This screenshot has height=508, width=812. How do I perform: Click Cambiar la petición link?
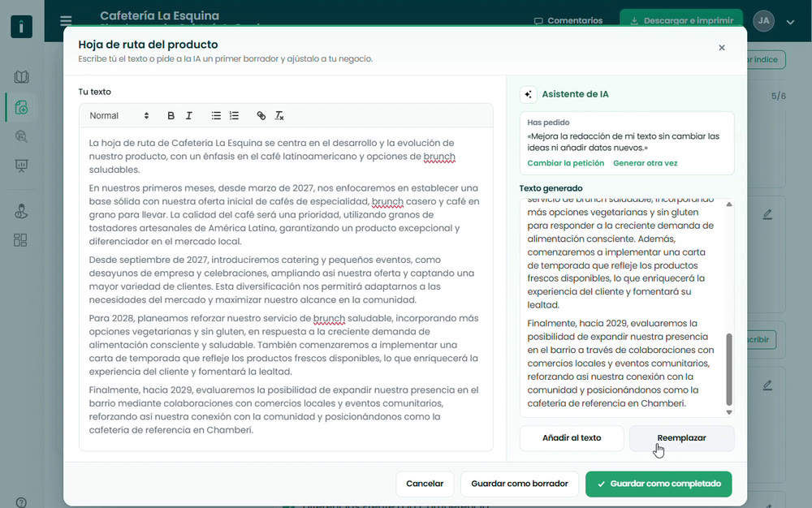(x=565, y=163)
